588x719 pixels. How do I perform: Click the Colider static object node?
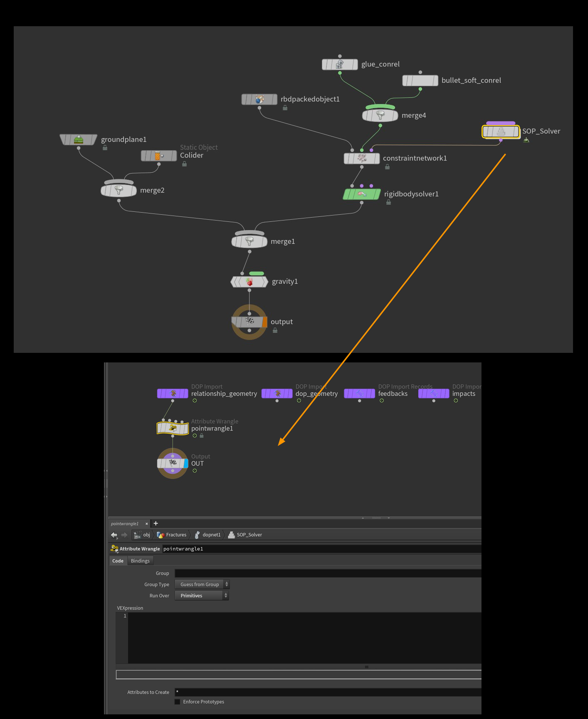159,156
